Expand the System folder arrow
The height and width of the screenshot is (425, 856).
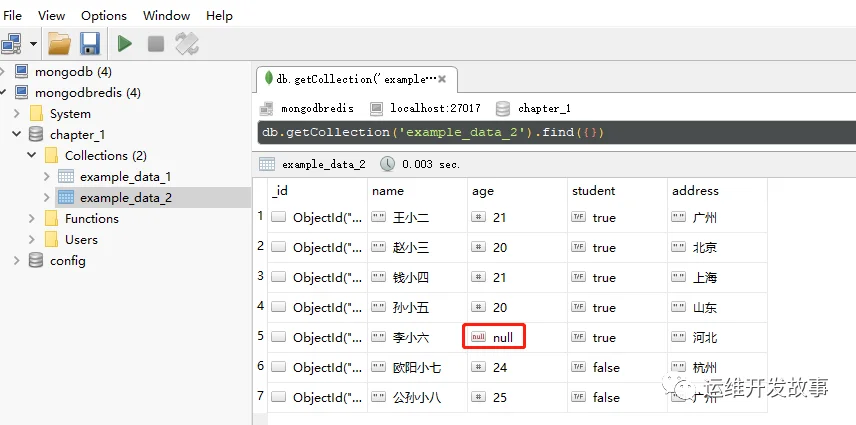(x=17, y=113)
